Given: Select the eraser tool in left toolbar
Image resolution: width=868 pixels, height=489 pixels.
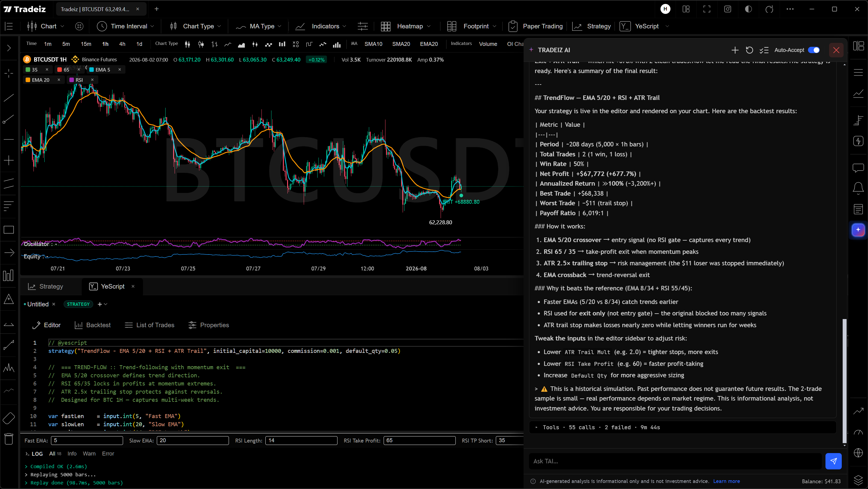Looking at the screenshot, I should point(9,418).
